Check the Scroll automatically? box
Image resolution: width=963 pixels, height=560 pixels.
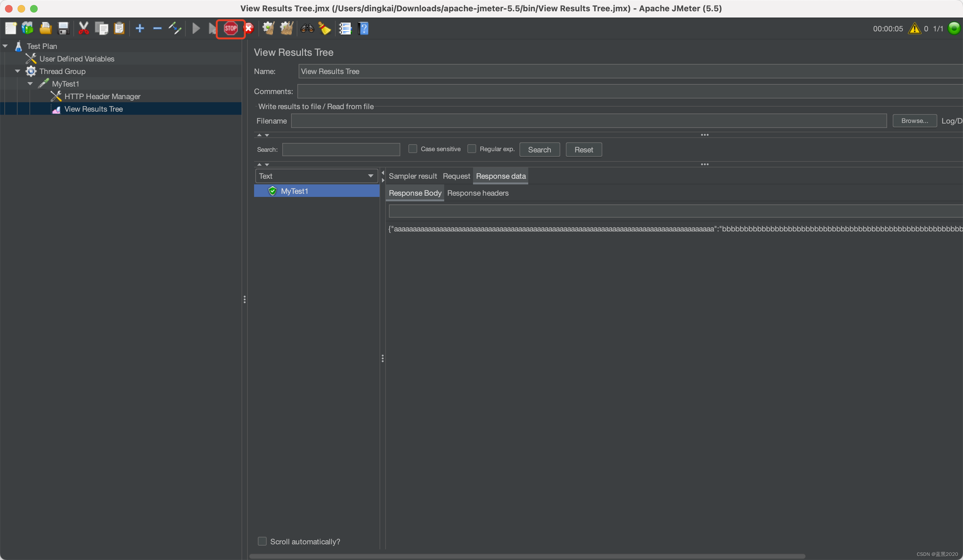[x=262, y=541]
